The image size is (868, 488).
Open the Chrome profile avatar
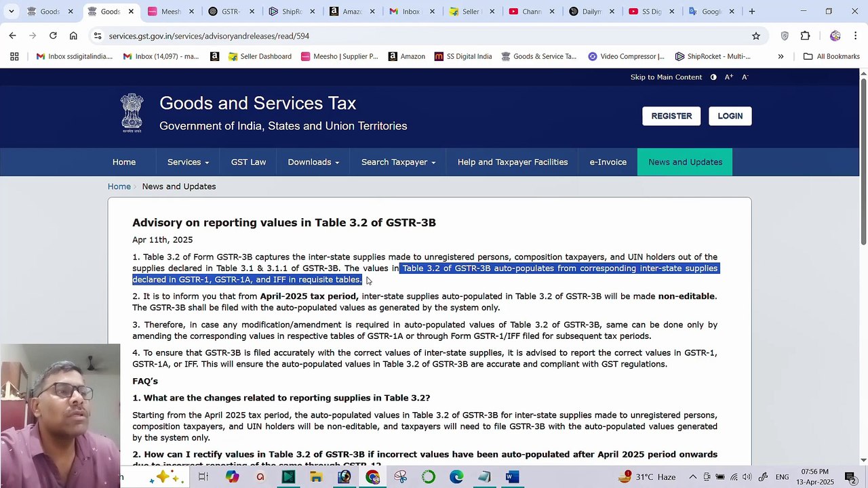[x=835, y=36]
